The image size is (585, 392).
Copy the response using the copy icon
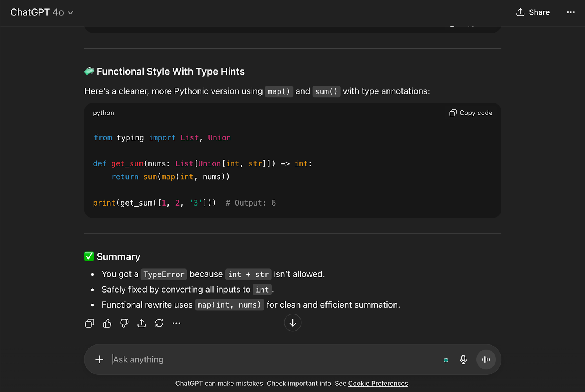[90, 323]
